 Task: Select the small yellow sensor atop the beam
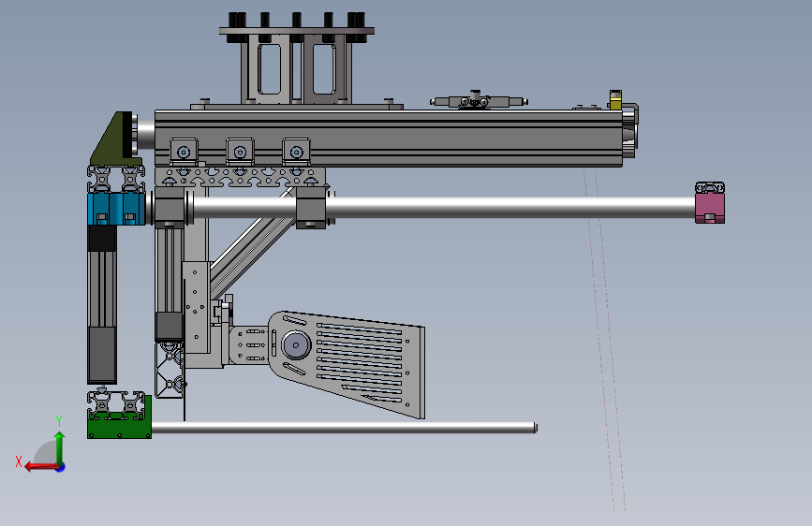pos(615,100)
